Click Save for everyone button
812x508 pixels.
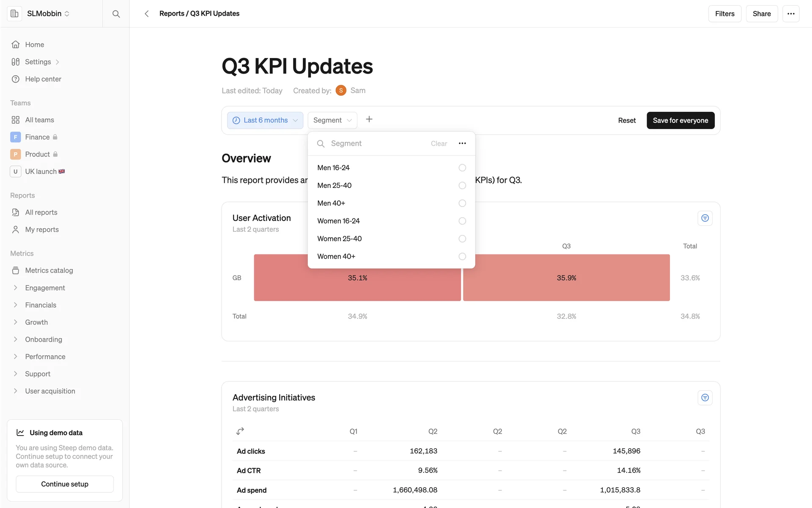pyautogui.click(x=680, y=120)
